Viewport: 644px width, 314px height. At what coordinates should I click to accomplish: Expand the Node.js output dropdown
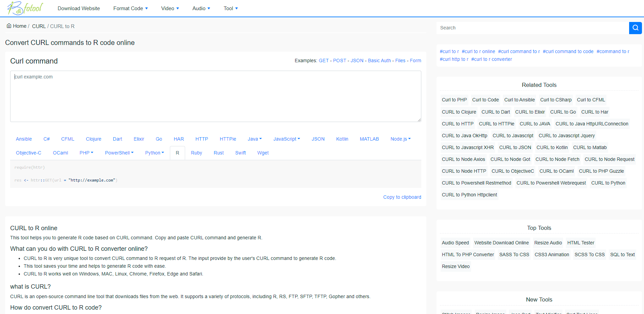point(400,139)
